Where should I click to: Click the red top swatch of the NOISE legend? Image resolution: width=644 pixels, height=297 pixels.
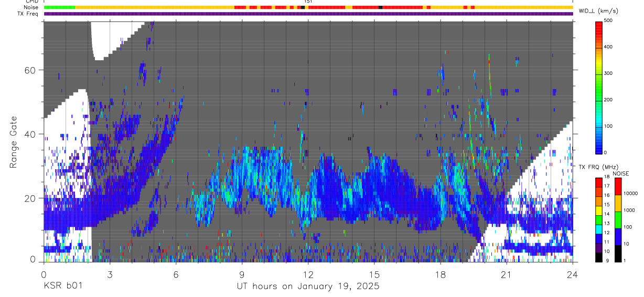point(618,186)
